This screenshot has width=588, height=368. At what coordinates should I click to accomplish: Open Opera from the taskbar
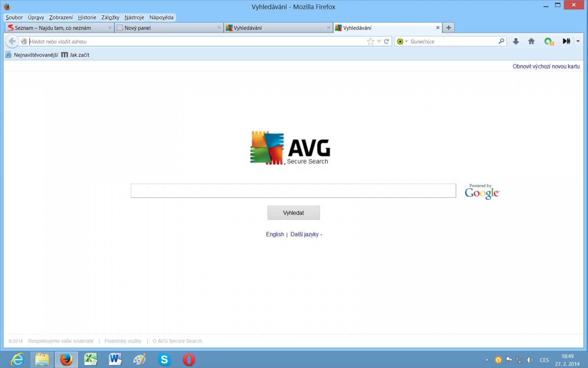[189, 359]
